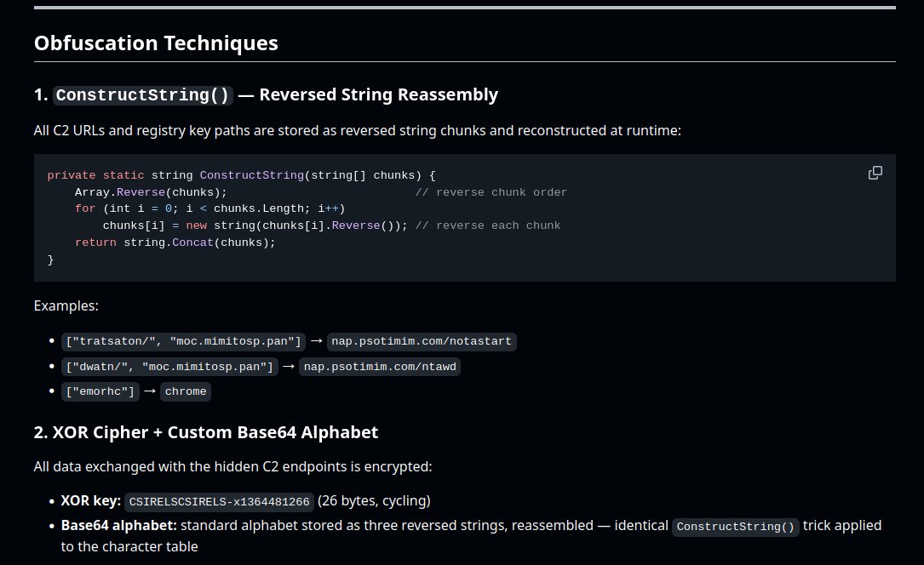Click the ["dwatn/", "moc.mimitosp.pan"] code snippet
924x565 pixels.
(x=169, y=367)
